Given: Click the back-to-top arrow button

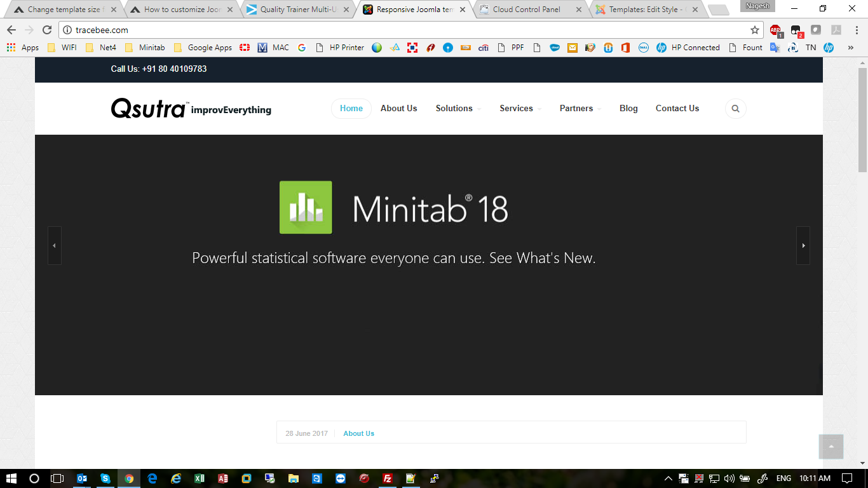Looking at the screenshot, I should [831, 447].
